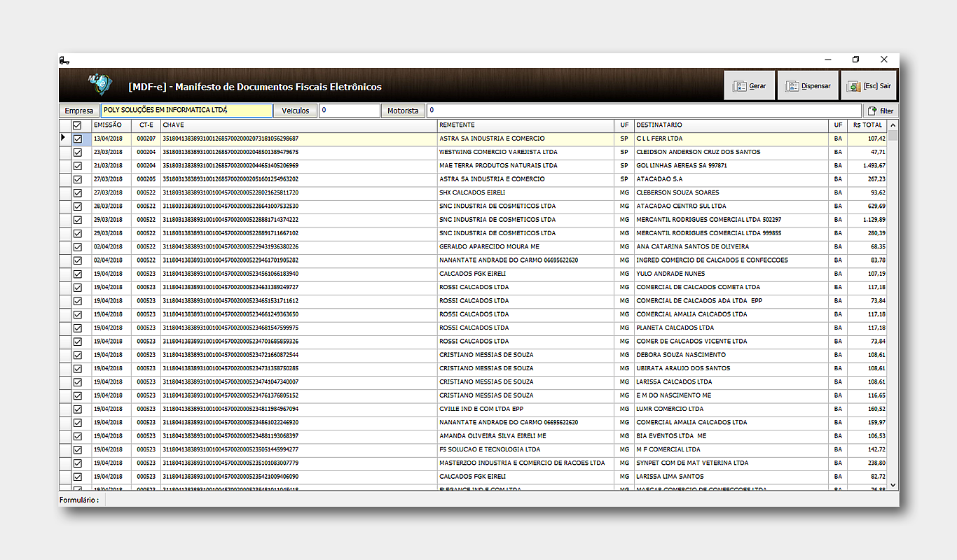Sort by the REMETENTE column header
The image size is (957, 560).
click(x=526, y=125)
